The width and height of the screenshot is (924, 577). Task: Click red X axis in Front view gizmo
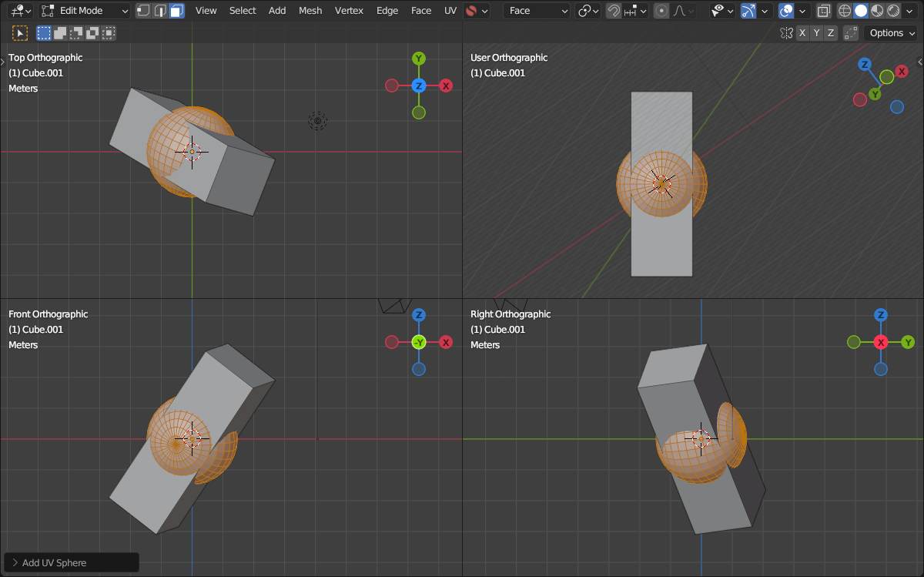(x=446, y=342)
